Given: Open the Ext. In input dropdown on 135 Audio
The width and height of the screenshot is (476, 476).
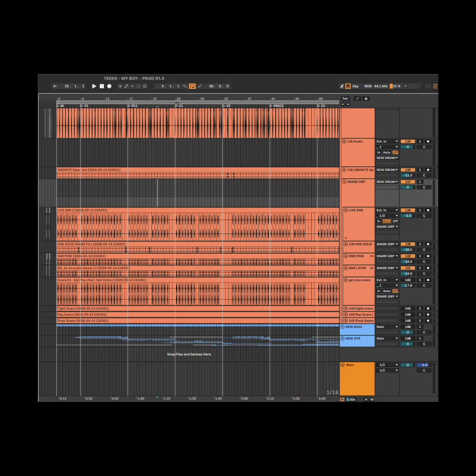Looking at the screenshot, I should [x=387, y=141].
